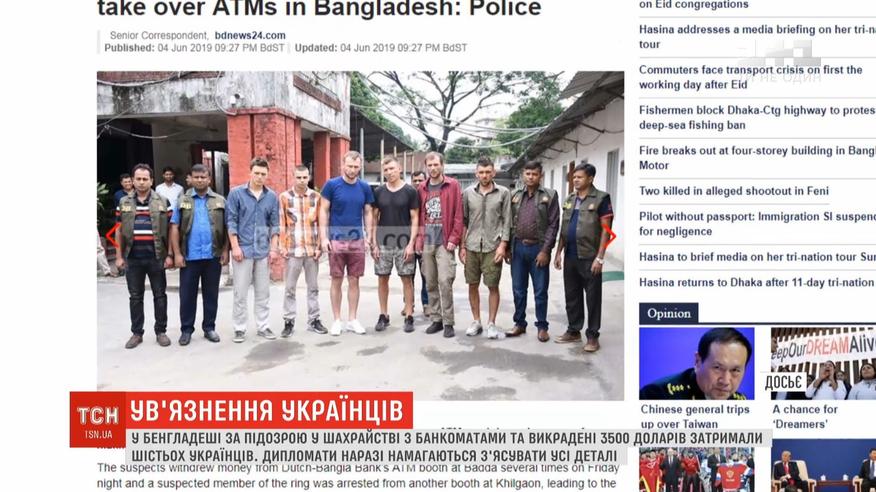Image resolution: width=876 pixels, height=492 pixels.
Task: Open 'Fire breaks out at four-storey building' headline
Action: pos(757,157)
